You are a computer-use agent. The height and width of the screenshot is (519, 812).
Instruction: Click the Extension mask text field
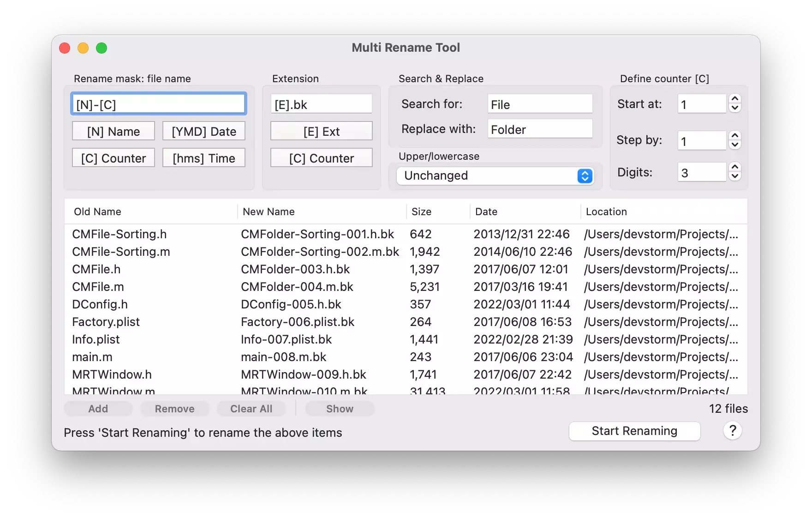pyautogui.click(x=321, y=104)
